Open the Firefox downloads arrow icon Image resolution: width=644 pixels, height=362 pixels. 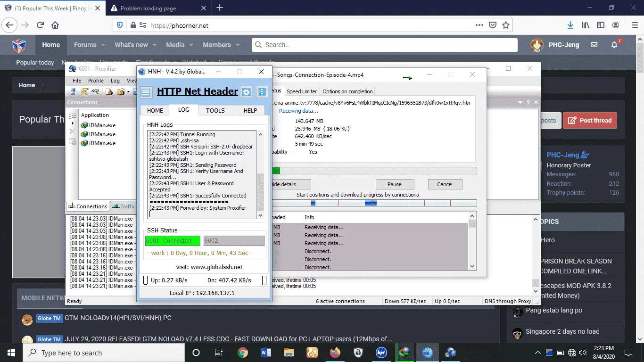coord(570,25)
